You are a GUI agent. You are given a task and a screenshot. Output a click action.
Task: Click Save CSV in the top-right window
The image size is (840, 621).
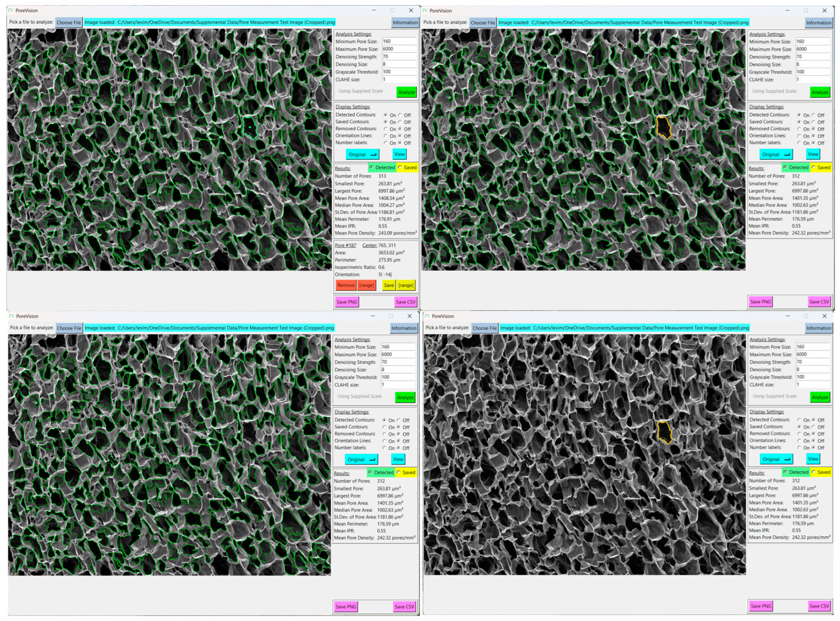[x=819, y=302]
